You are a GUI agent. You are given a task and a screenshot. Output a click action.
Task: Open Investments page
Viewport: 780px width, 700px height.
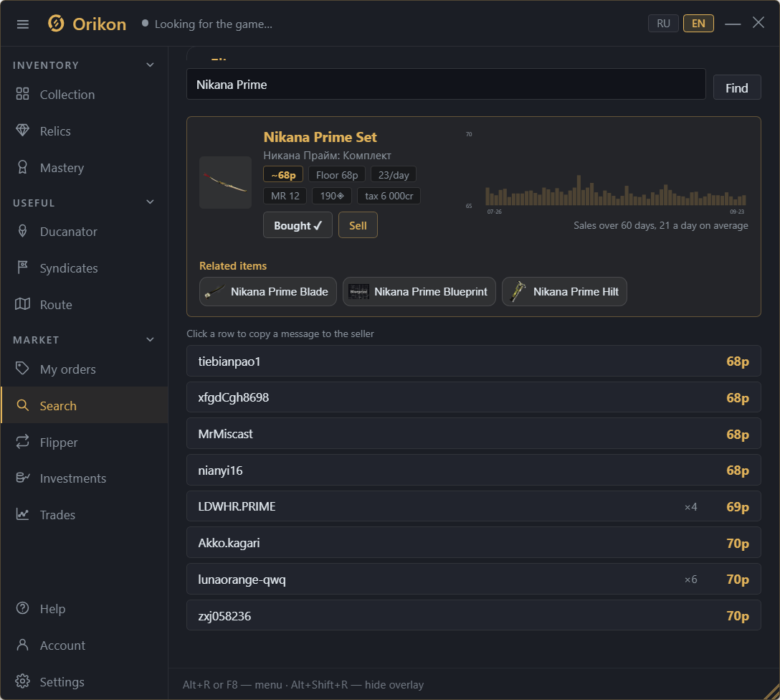click(x=85, y=478)
